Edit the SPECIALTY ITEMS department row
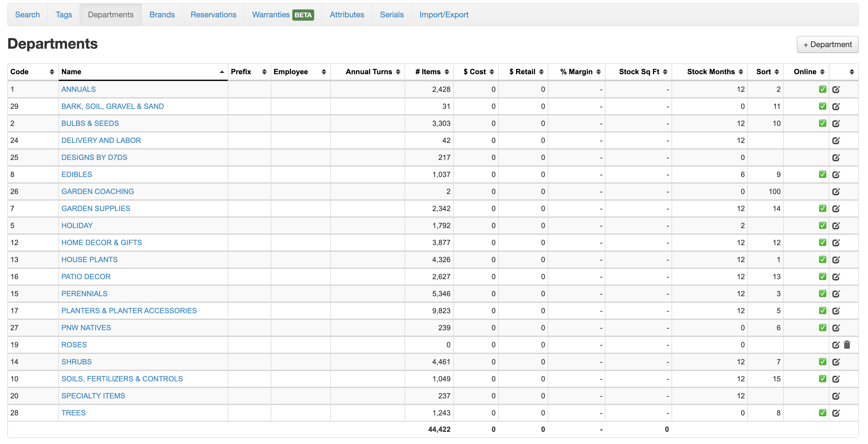 click(836, 396)
